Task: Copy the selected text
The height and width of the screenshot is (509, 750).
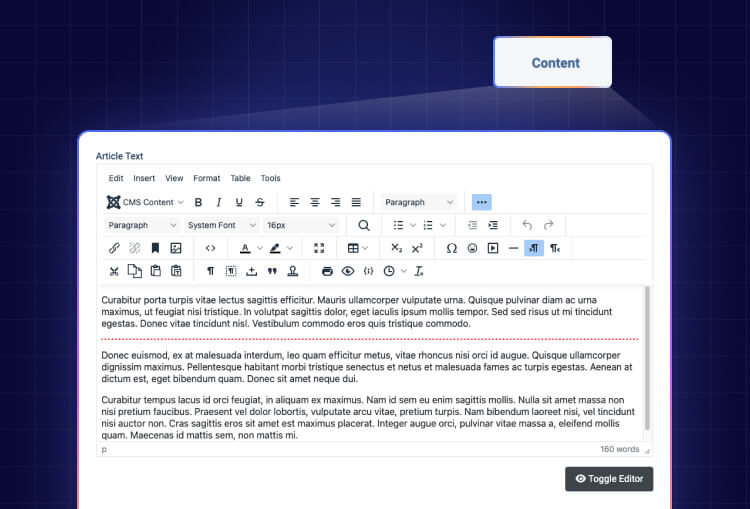Action: pos(134,271)
